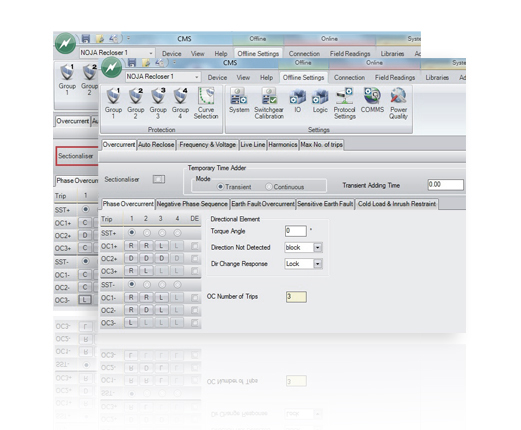Select the Transient mode radio button
The width and height of the screenshot is (521, 430).
(220, 187)
